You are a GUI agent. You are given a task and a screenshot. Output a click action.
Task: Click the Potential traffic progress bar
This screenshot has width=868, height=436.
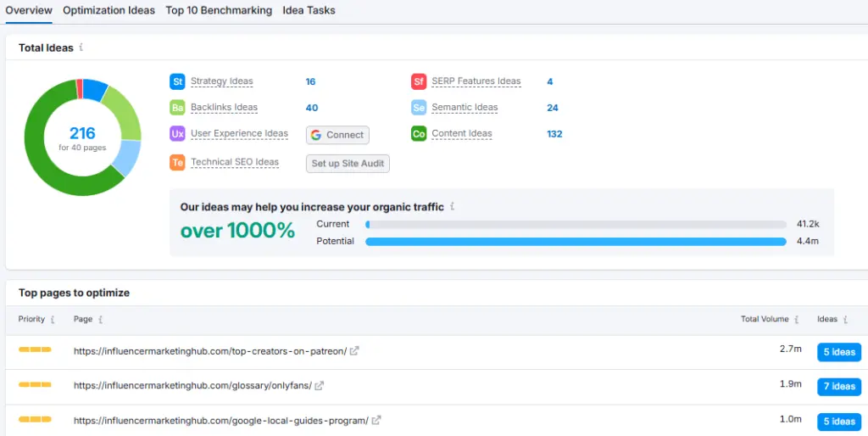pos(576,242)
